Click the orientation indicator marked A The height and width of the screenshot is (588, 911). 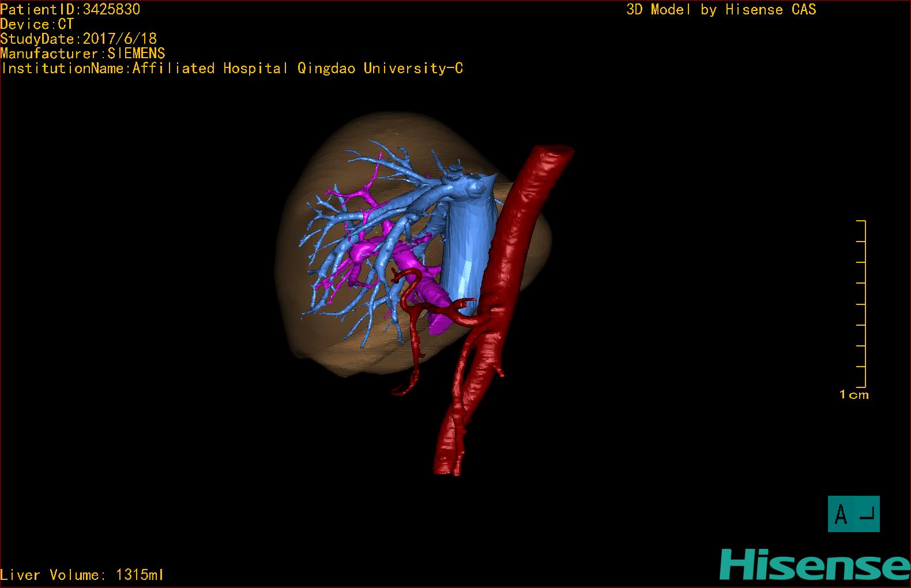pyautogui.click(x=853, y=514)
